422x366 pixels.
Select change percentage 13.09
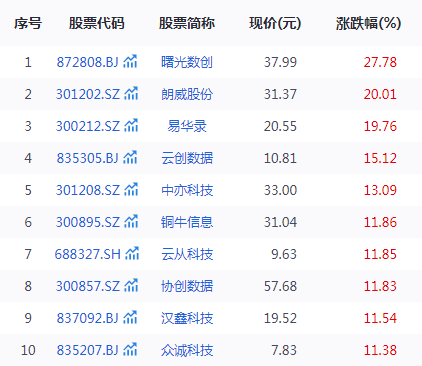point(380,190)
